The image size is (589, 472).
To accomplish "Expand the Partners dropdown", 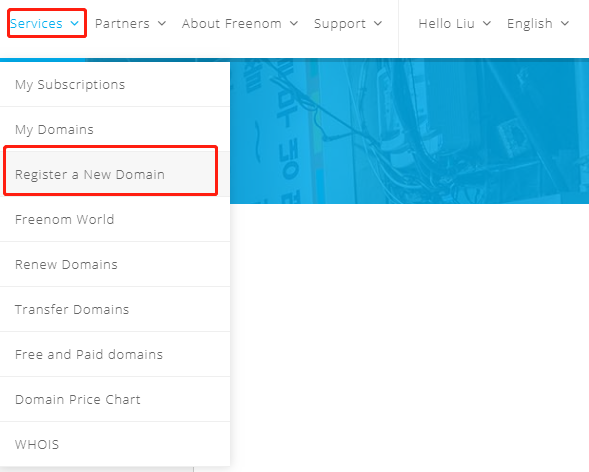I will [x=130, y=24].
